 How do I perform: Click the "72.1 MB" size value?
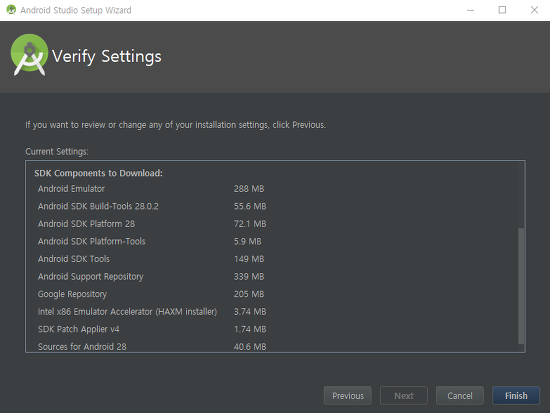pyautogui.click(x=250, y=224)
